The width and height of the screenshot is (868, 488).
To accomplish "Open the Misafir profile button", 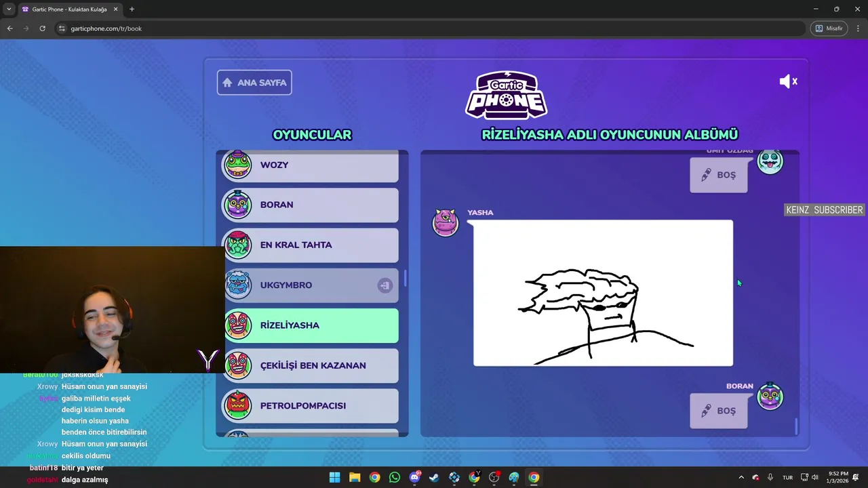I will click(x=829, y=28).
